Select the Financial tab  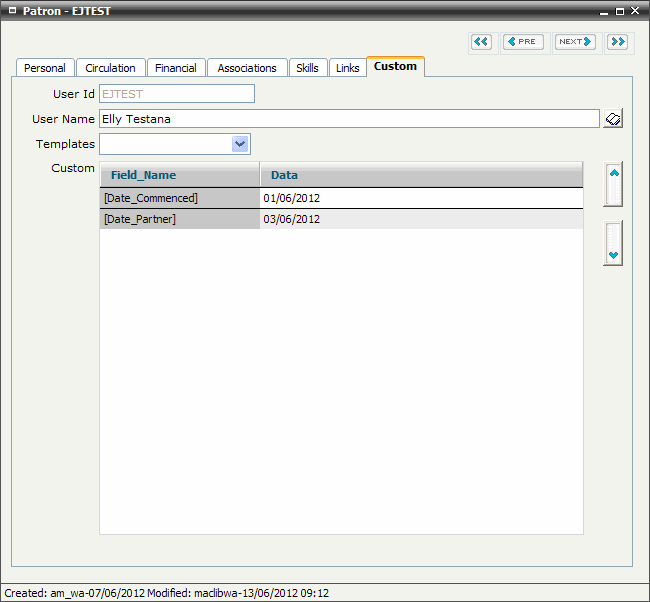(176, 68)
